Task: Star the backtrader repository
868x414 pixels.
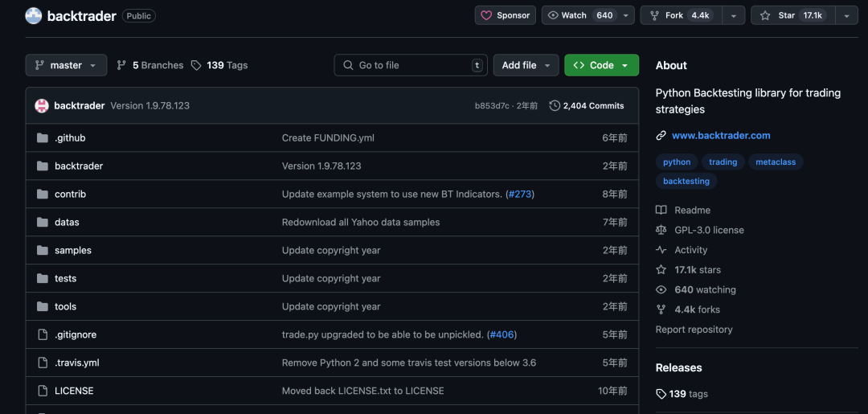Action: pyautogui.click(x=792, y=15)
